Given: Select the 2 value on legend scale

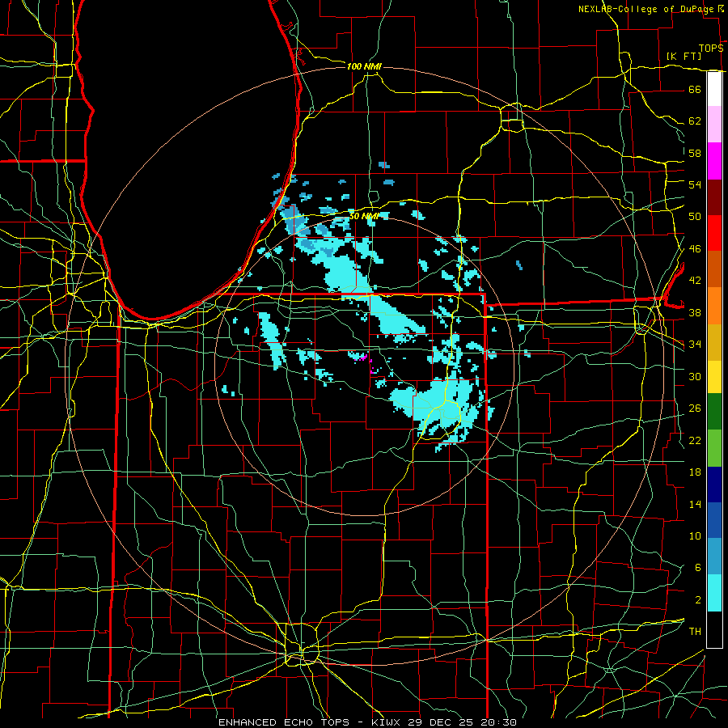Looking at the screenshot, I should 697,600.
